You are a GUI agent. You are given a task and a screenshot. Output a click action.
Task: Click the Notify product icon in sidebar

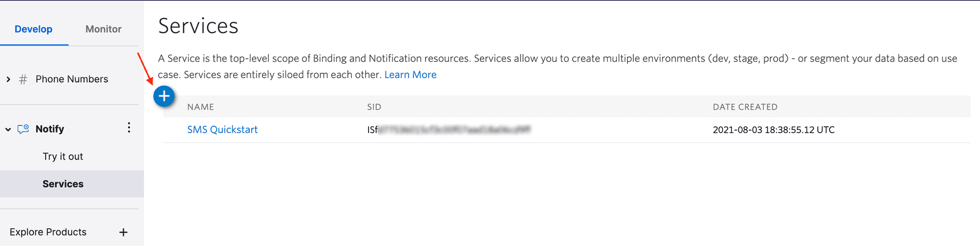pos(23,129)
